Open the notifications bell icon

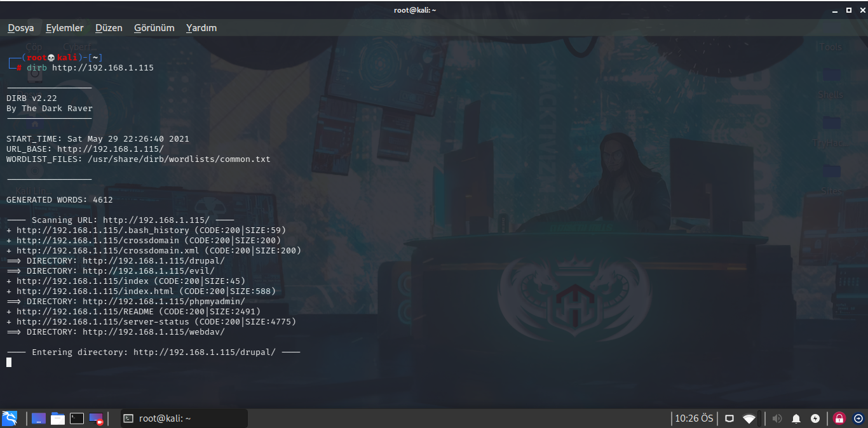[796, 418]
